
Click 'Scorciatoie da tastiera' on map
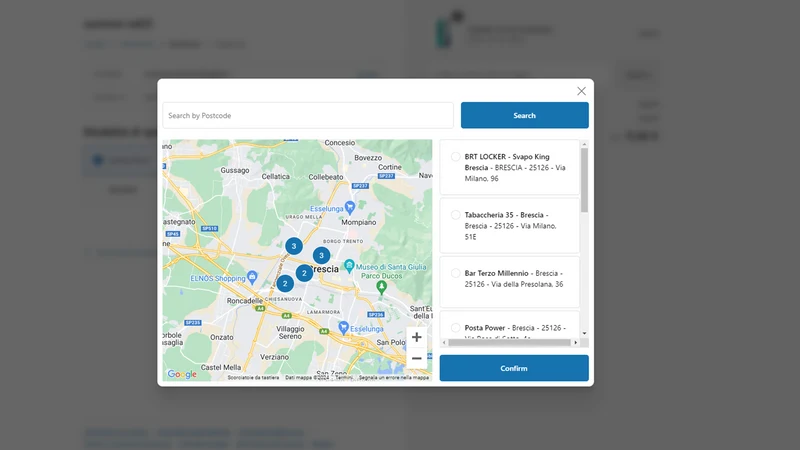pyautogui.click(x=254, y=378)
